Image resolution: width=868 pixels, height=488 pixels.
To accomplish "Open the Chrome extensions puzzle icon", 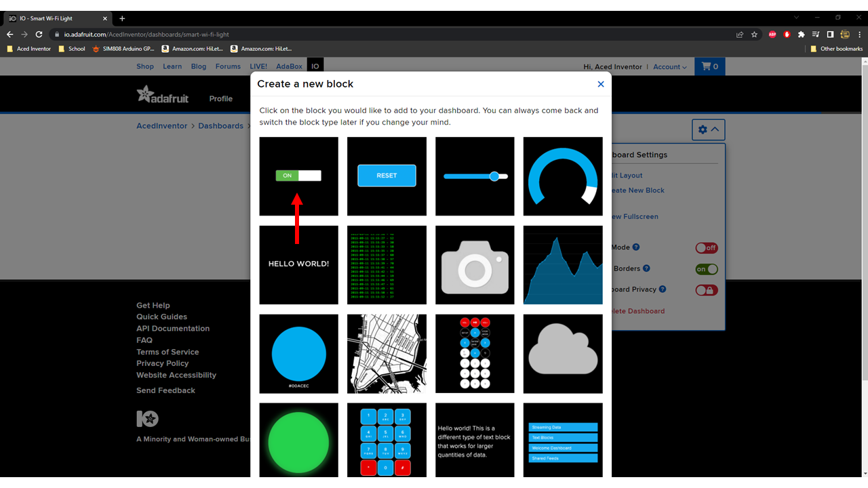I will tap(802, 35).
